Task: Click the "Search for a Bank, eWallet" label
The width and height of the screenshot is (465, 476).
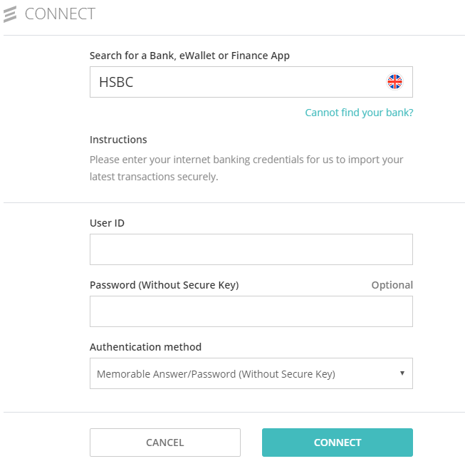Action: coord(189,56)
